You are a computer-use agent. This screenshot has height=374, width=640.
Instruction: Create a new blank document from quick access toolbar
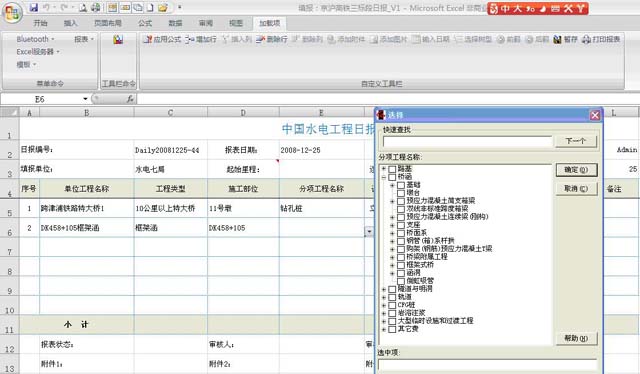(150, 7)
